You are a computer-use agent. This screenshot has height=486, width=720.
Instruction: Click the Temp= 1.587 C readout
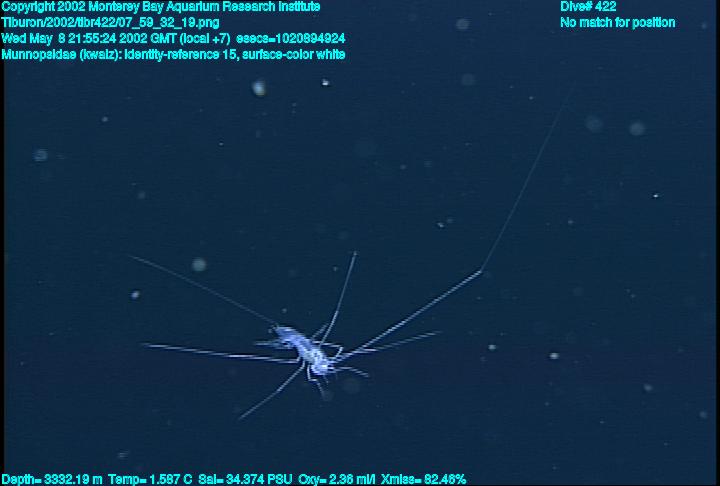tap(150, 480)
